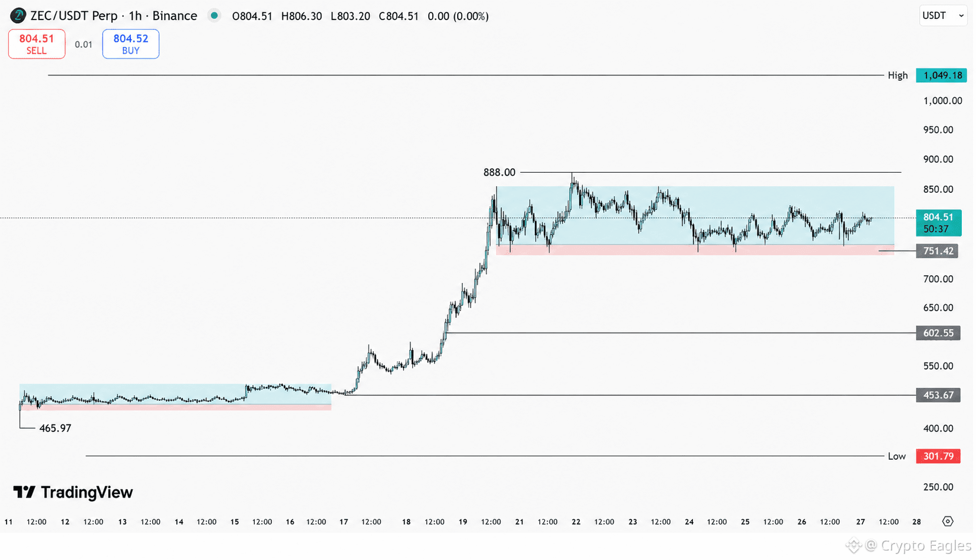Image resolution: width=976 pixels, height=560 pixels.
Task: Click the 804.51 SELL button
Action: click(x=37, y=44)
